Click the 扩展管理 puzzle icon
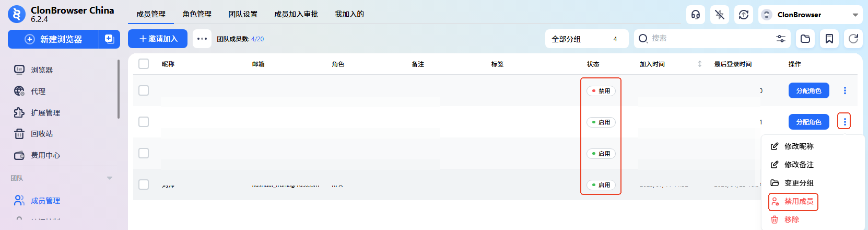This screenshot has width=868, height=230. 19,112
